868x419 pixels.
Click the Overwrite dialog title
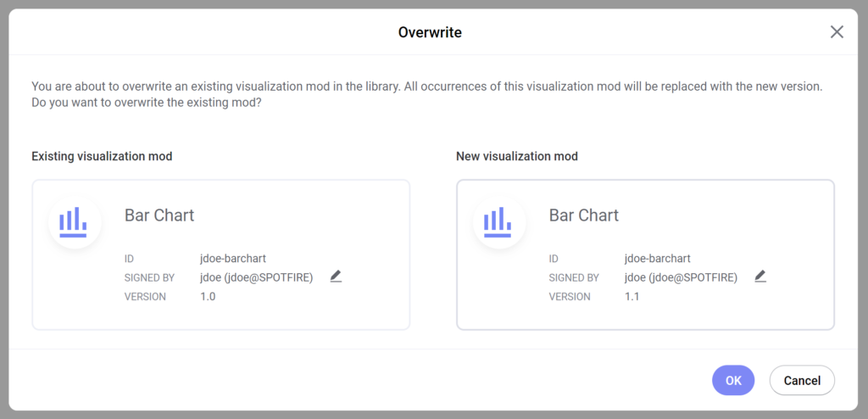pos(430,33)
